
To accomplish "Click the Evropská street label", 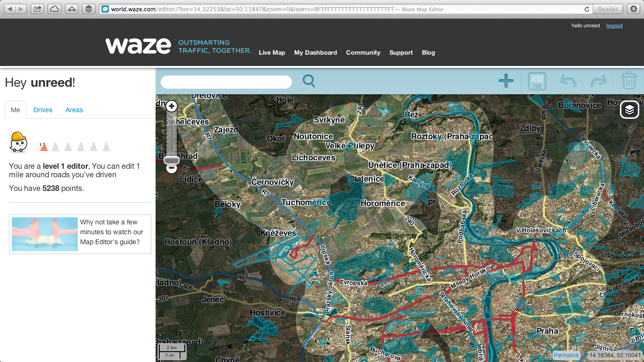I will click(x=353, y=282).
